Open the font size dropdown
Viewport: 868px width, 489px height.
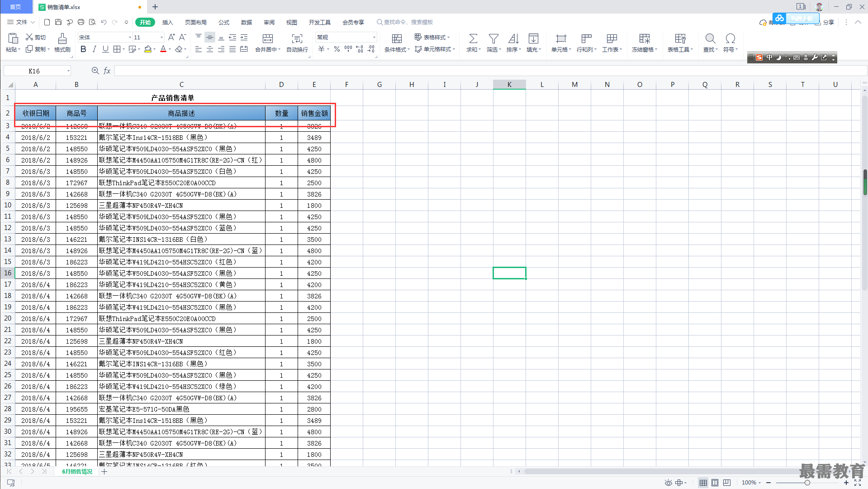pos(161,38)
